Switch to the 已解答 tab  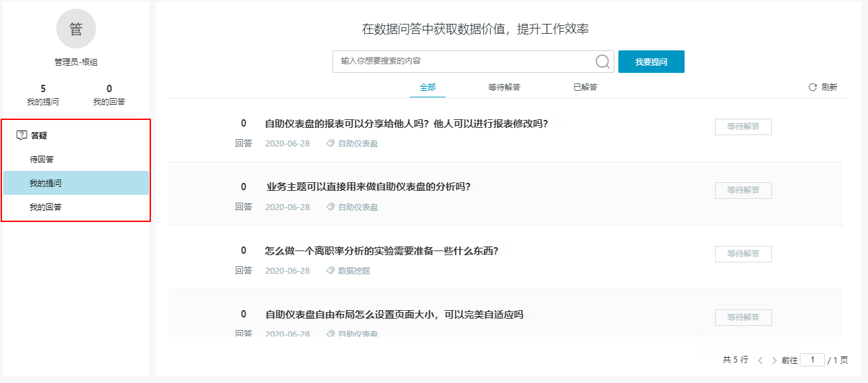(585, 87)
